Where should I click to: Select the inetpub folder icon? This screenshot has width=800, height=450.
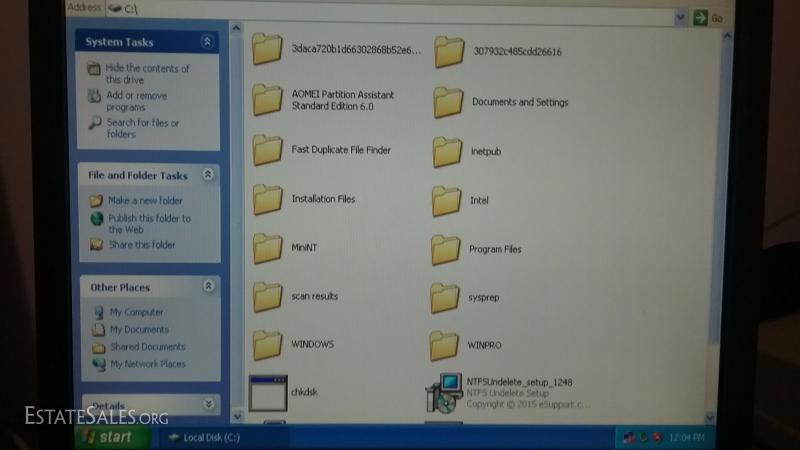447,151
